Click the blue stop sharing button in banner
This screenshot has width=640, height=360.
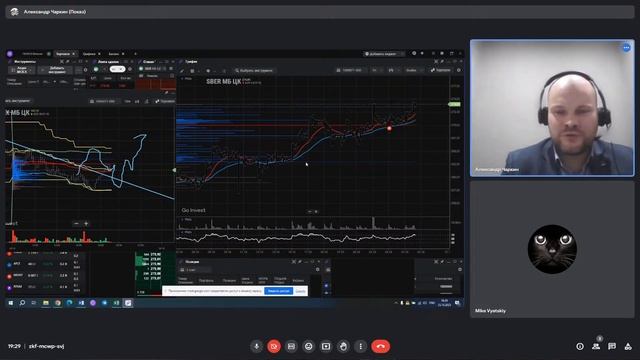278,291
